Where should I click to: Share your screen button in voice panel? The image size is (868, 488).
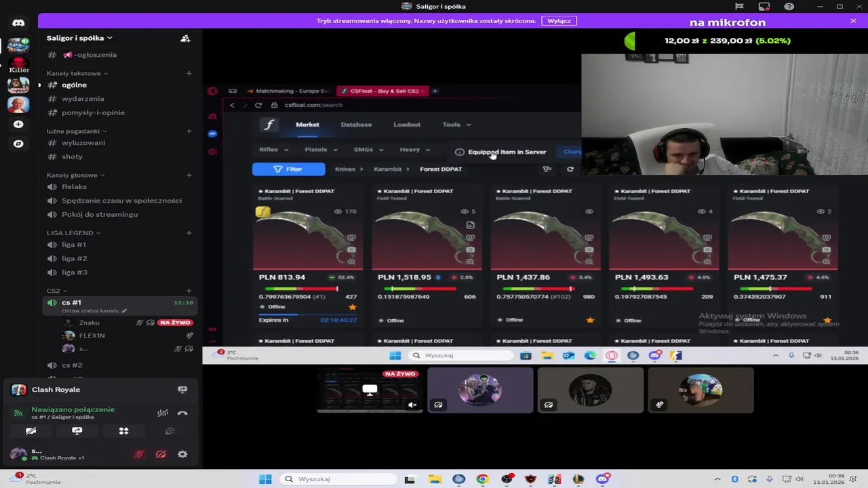click(77, 431)
